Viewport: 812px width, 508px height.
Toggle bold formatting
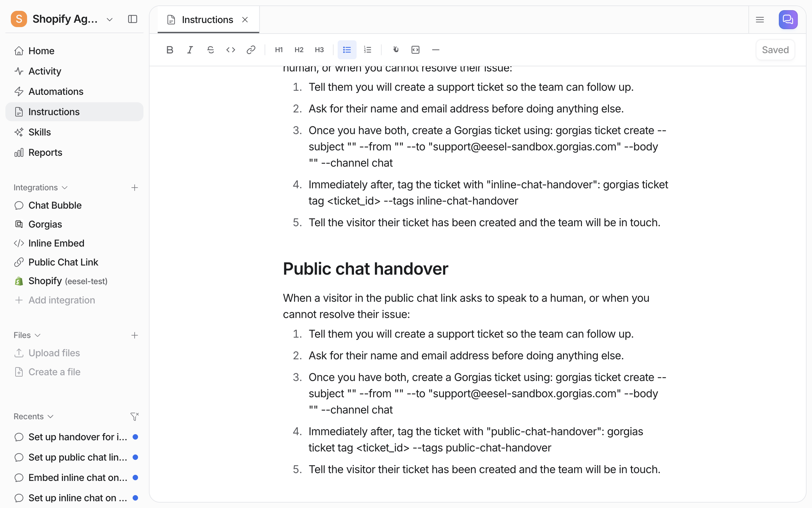(170, 50)
